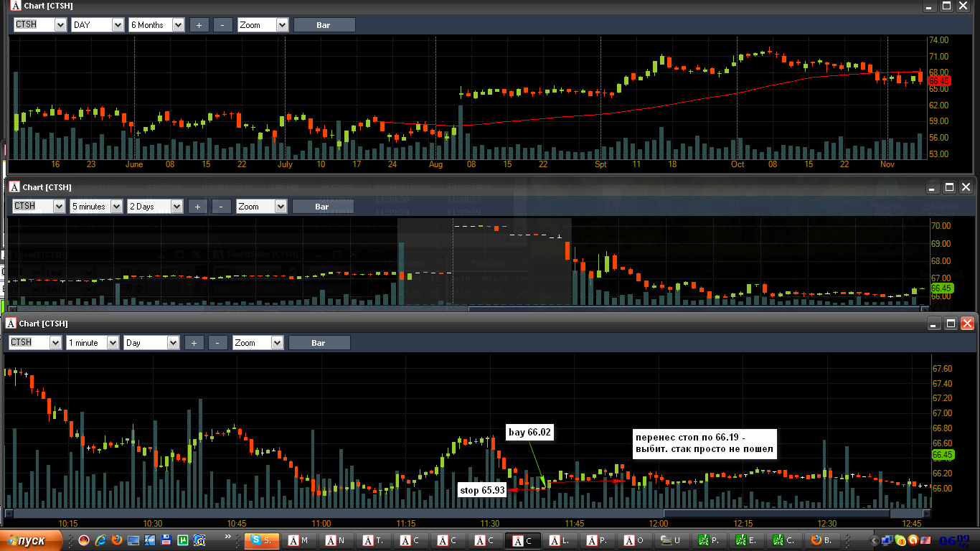
Task: Click minus button in 5 minutes chart
Action: (221, 206)
